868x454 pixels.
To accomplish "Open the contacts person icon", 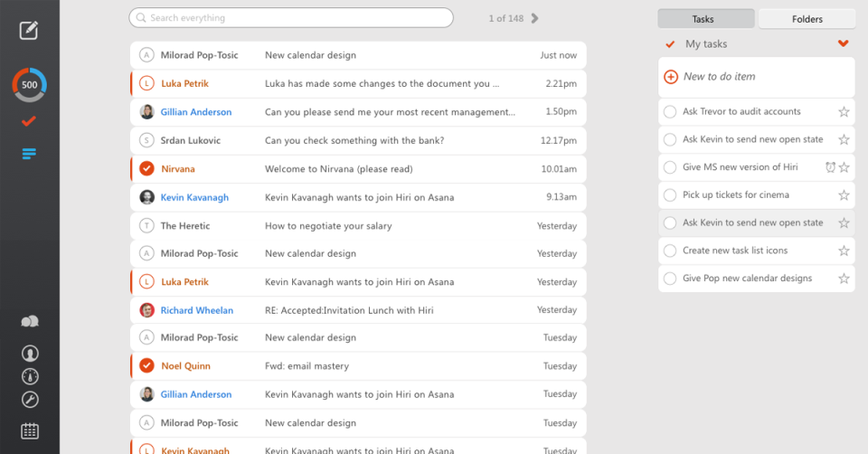I will 30,354.
